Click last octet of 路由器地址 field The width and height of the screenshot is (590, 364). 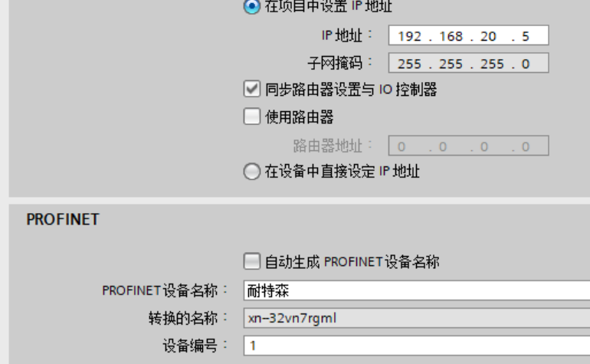click(x=526, y=146)
